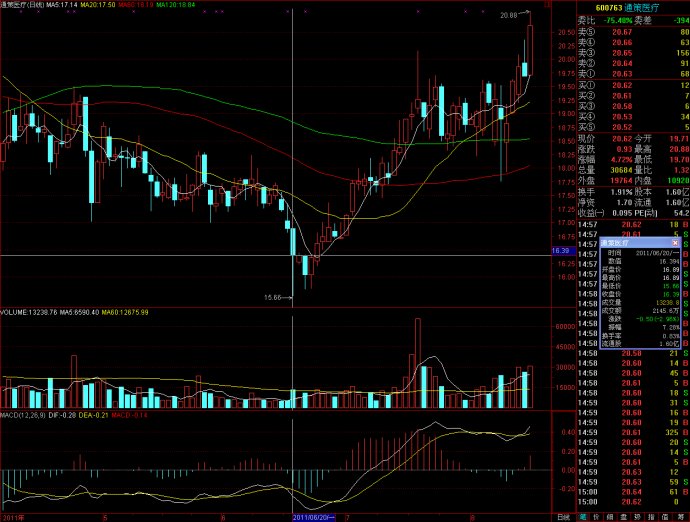
Task: Click the 2011/06/20 date marker on time axis
Action: (314, 518)
